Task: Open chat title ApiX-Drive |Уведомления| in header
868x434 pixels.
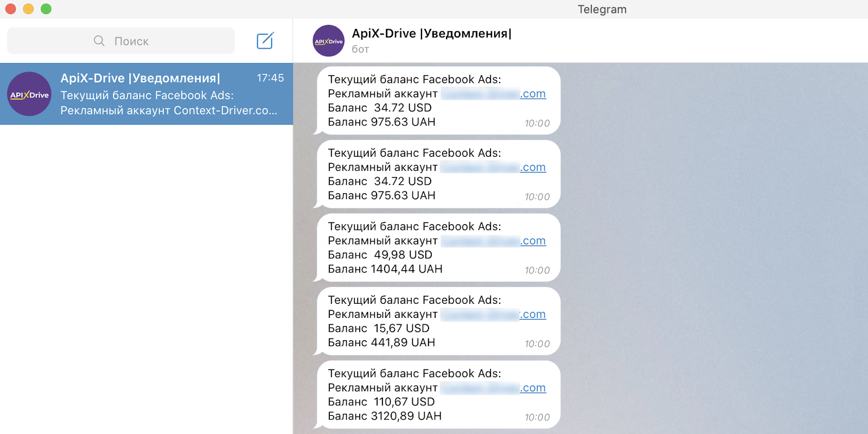Action: [431, 33]
